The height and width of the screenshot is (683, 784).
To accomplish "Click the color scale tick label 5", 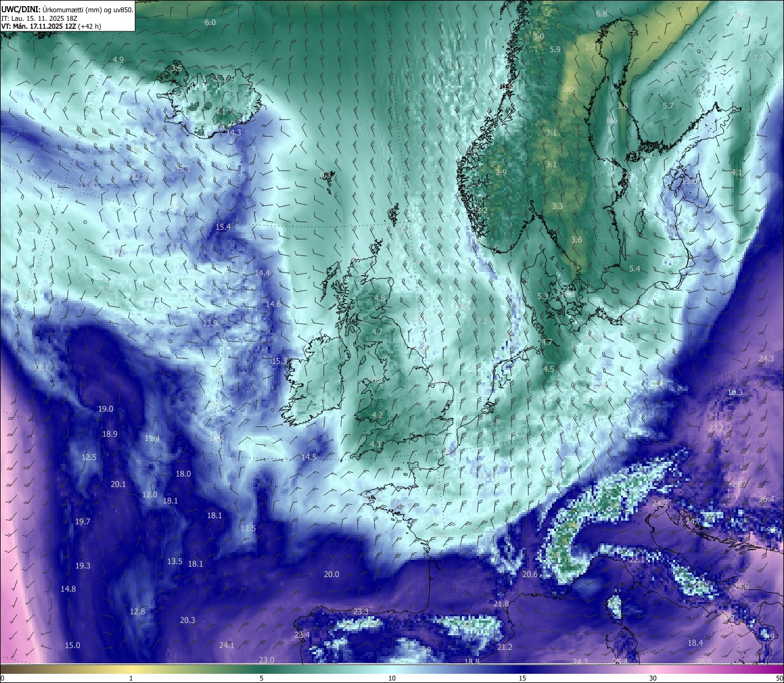I will pos(262,678).
